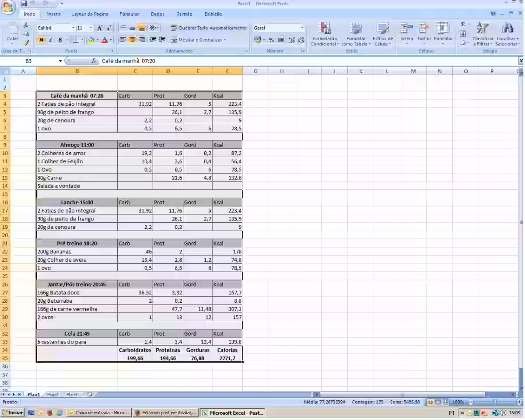The height and width of the screenshot is (420, 525).
Task: Align cell text to the right
Action: tap(141, 40)
